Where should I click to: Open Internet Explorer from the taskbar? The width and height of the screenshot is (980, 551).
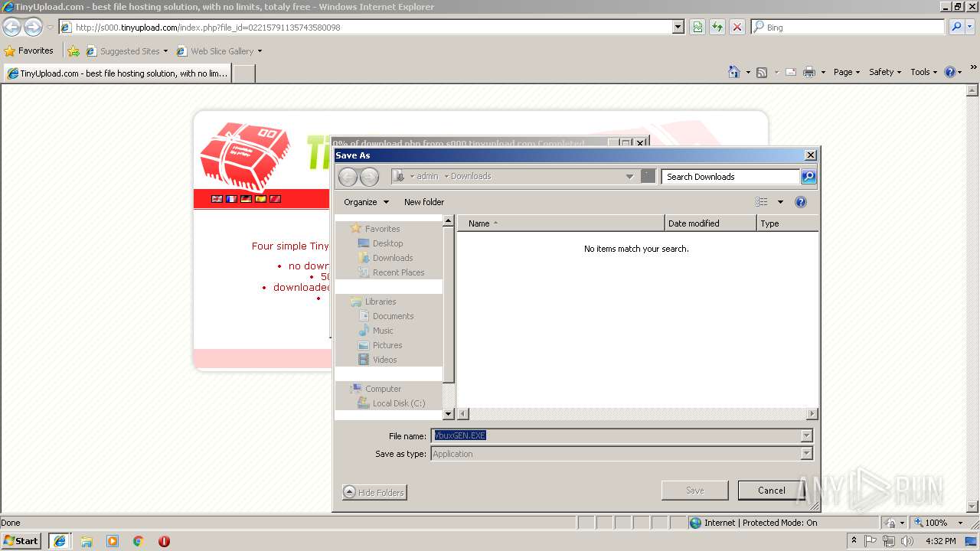coord(60,541)
